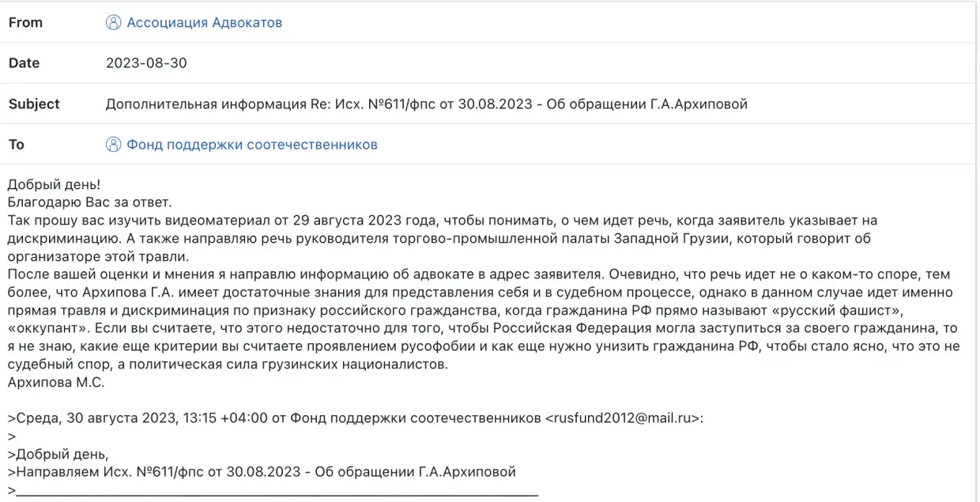Click the Date header label

click(24, 63)
